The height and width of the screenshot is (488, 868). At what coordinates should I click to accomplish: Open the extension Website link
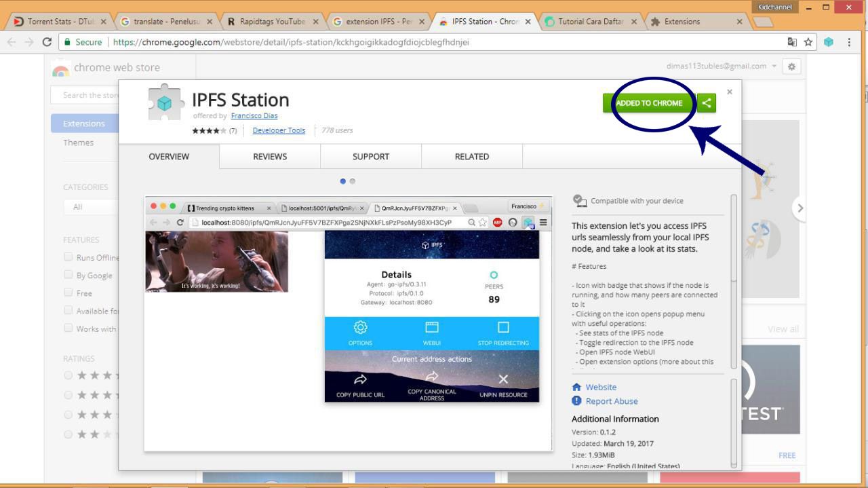coord(601,388)
